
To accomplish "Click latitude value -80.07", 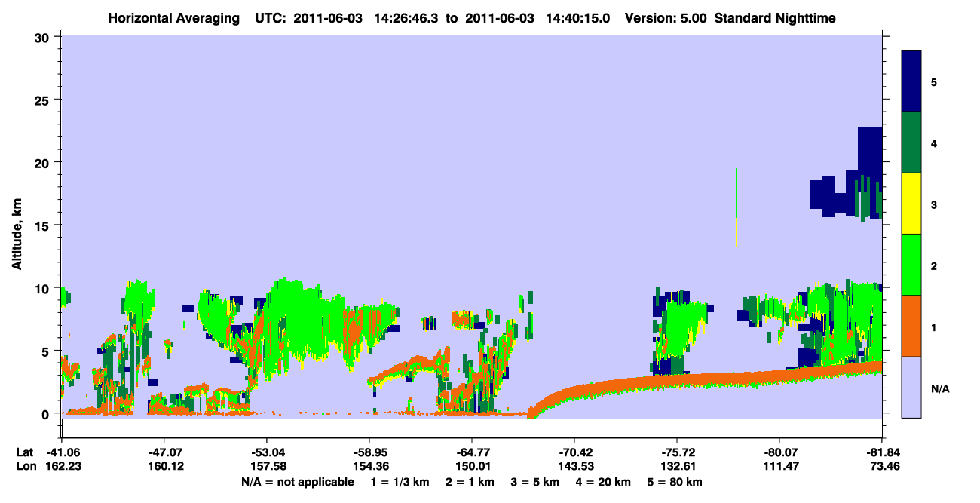I will (779, 452).
